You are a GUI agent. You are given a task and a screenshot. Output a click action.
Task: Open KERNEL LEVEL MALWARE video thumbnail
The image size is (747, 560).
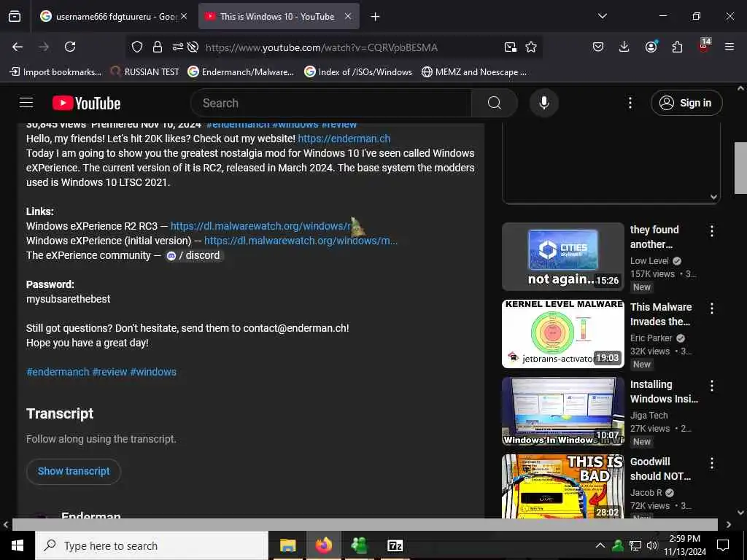pyautogui.click(x=562, y=334)
